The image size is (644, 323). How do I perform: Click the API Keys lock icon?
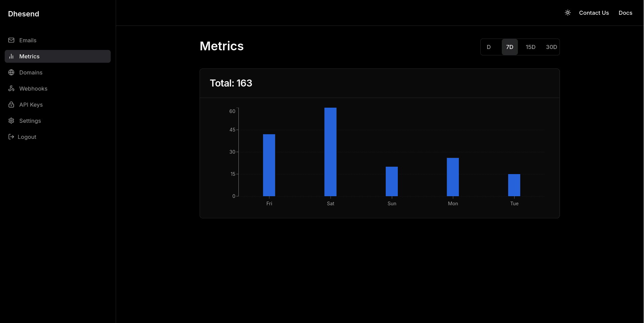click(x=11, y=105)
